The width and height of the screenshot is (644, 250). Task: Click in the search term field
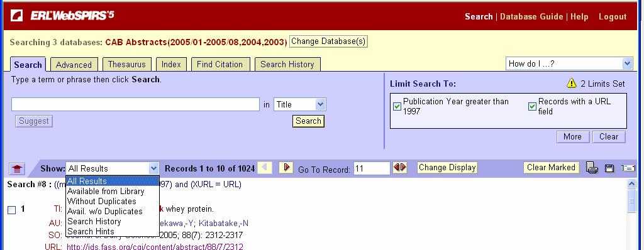pyautogui.click(x=136, y=104)
